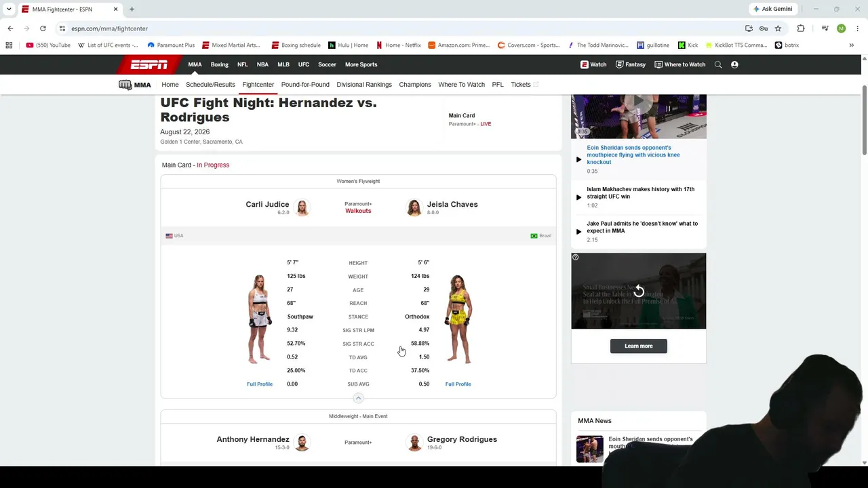868x488 pixels.
Task: Click the page vertical scrollbar
Action: [864, 122]
